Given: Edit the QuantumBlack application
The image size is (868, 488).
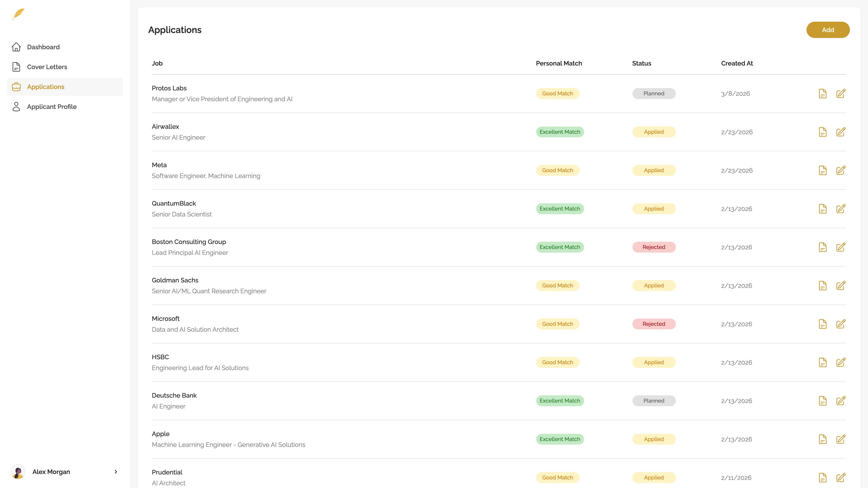Looking at the screenshot, I should point(841,209).
